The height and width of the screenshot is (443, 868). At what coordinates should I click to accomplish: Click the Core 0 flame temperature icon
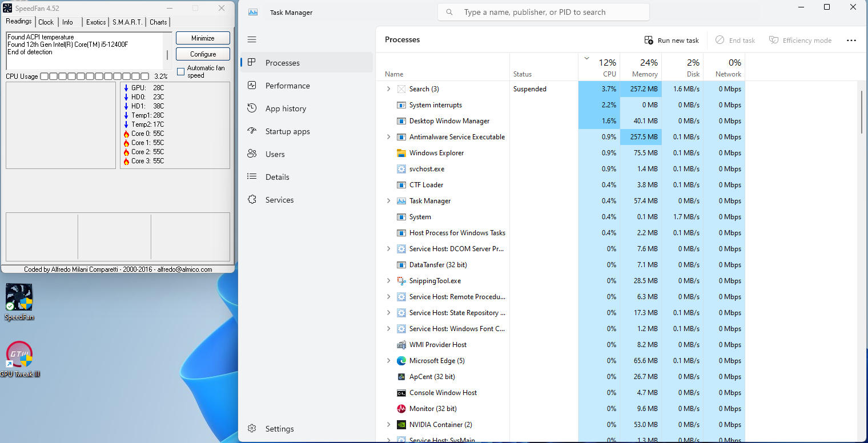(126, 134)
